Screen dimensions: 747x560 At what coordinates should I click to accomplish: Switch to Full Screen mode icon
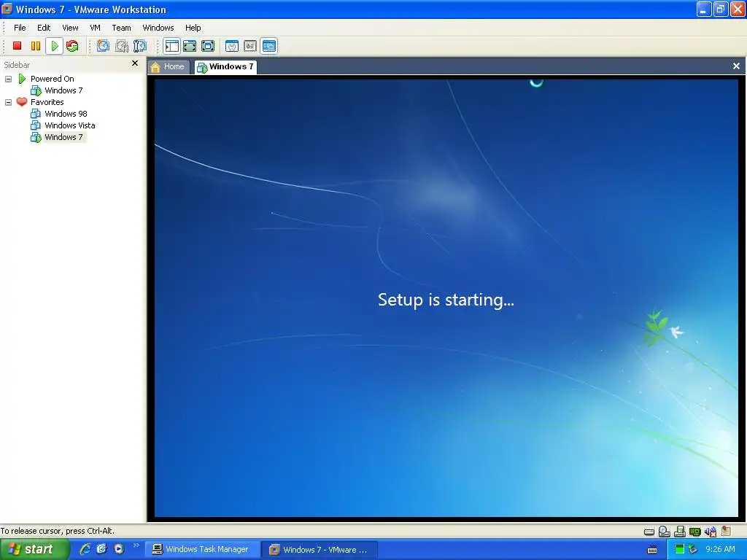tap(190, 46)
